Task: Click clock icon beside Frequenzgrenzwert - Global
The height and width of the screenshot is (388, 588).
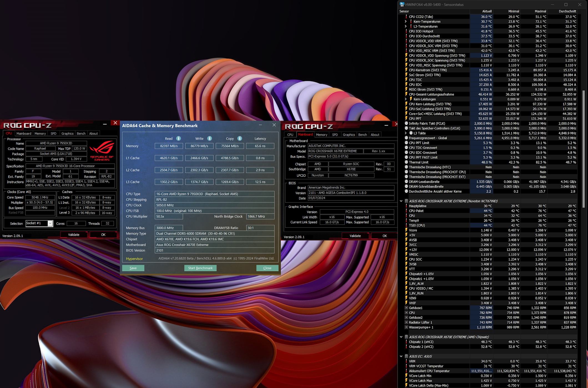Action: (x=407, y=138)
